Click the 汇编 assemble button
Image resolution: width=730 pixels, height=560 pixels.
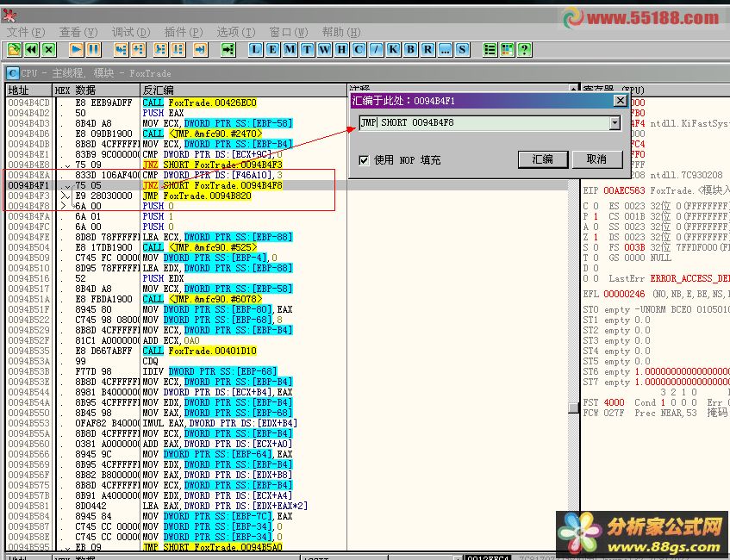coord(543,159)
